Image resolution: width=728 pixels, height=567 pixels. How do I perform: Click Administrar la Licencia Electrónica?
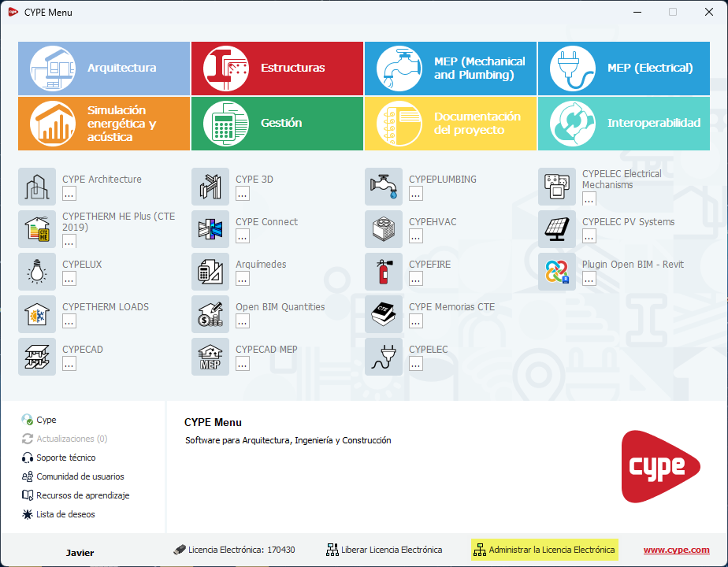[544, 550]
